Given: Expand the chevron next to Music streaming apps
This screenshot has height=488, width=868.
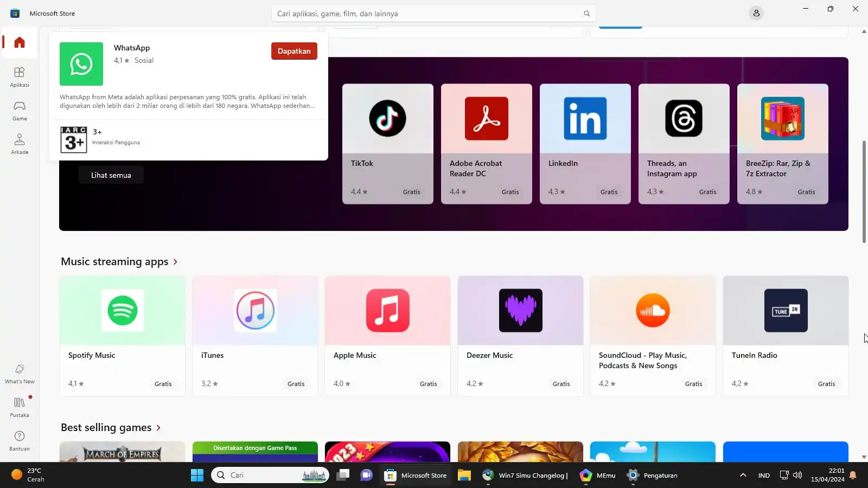Looking at the screenshot, I should (x=175, y=262).
